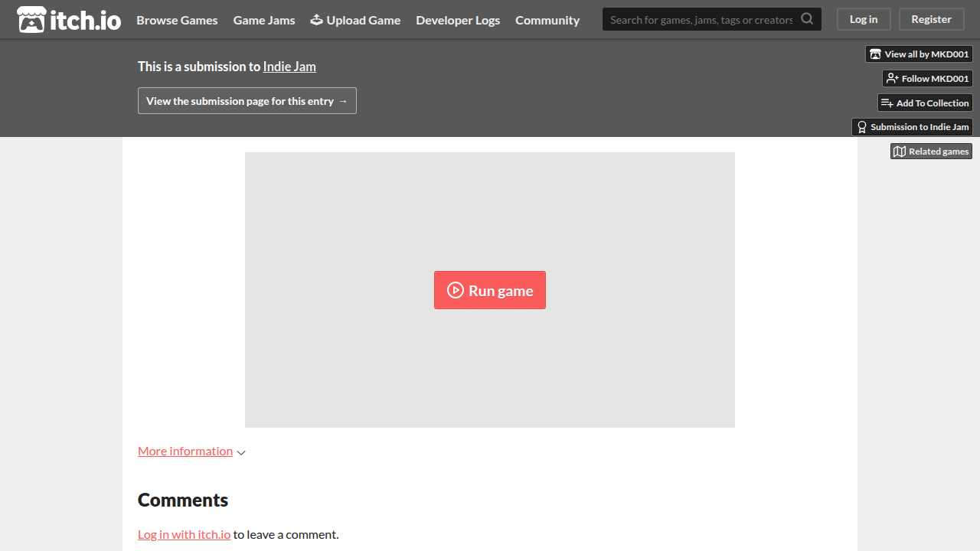Click the search magnifier icon
Viewport: 980px width, 551px height.
click(807, 19)
